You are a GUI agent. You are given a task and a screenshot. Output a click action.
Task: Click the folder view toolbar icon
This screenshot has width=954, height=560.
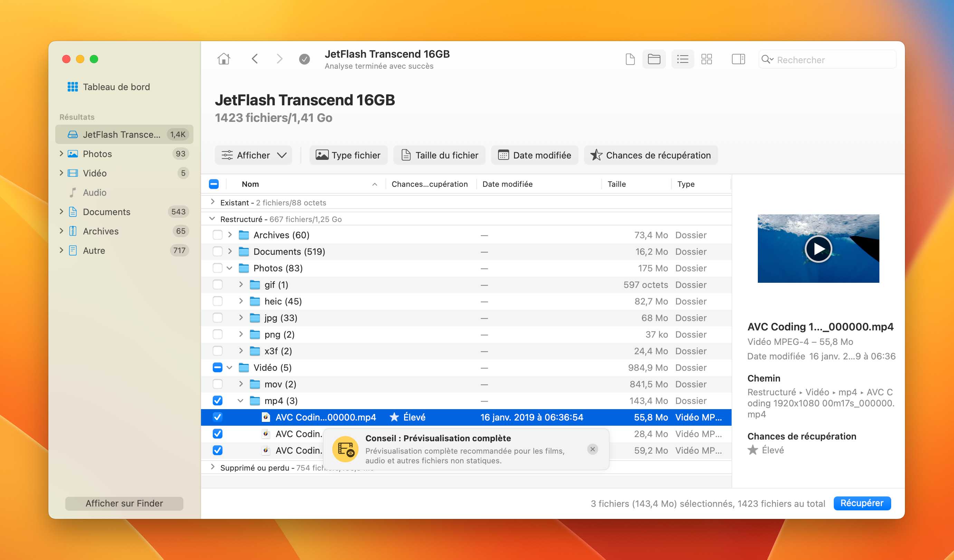654,59
